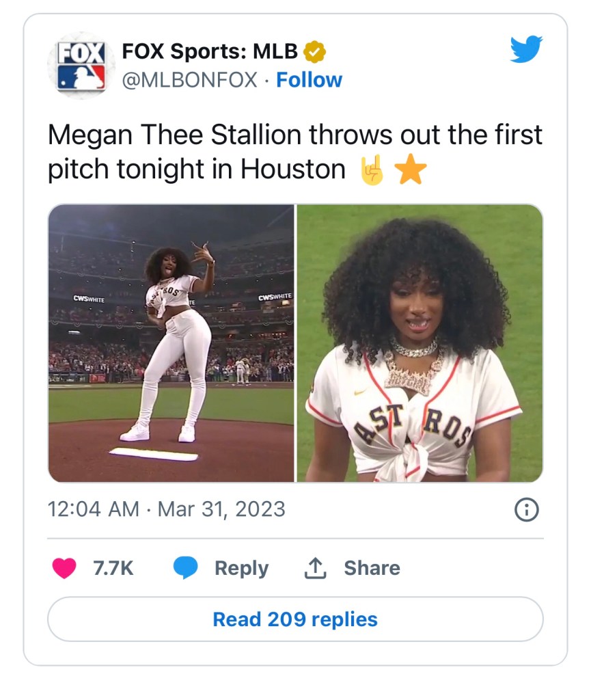Click the rock-on hand emoji in tweet
Image resolution: width=591 pixels, height=700 pixels.
click(x=372, y=170)
